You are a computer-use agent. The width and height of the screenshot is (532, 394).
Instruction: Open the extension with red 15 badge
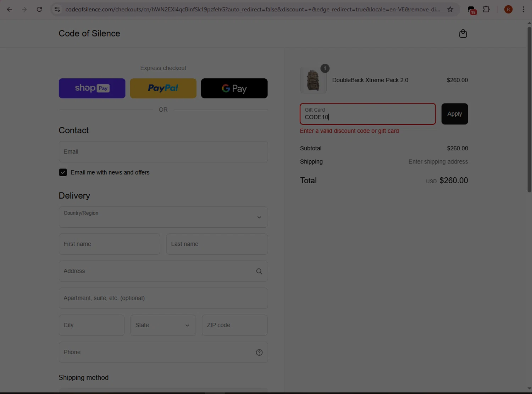[472, 10]
